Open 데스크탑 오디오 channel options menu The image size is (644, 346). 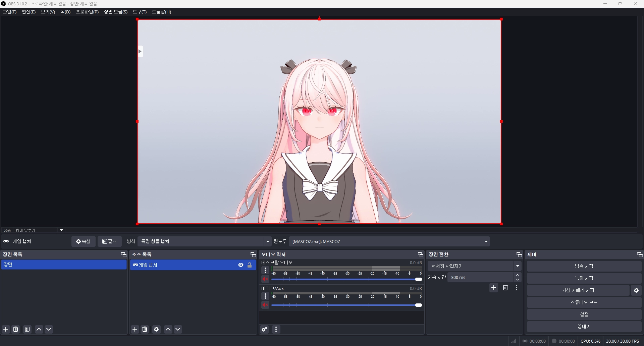coord(265,270)
